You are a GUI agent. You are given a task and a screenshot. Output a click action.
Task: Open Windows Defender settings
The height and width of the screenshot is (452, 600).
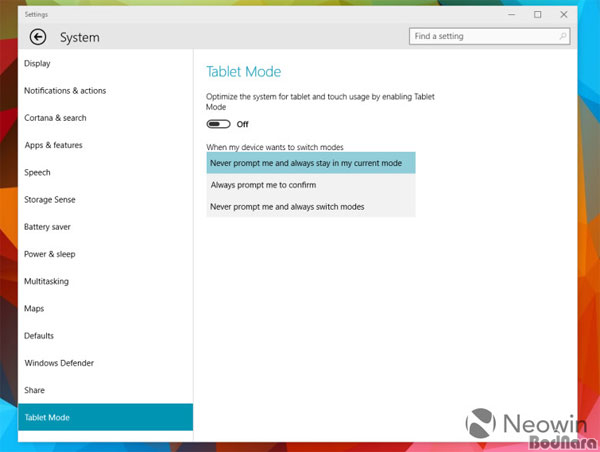pos(59,363)
